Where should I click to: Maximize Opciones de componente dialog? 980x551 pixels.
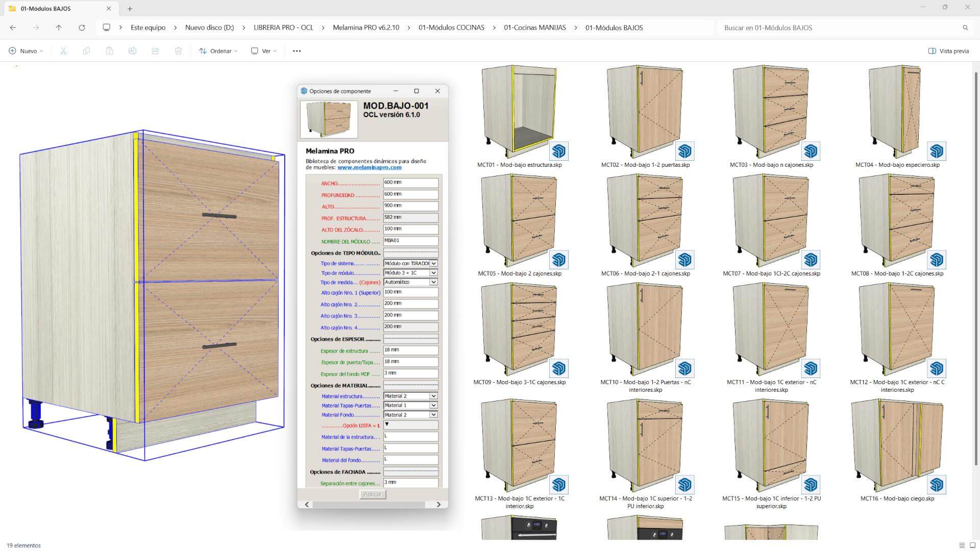pos(416,91)
